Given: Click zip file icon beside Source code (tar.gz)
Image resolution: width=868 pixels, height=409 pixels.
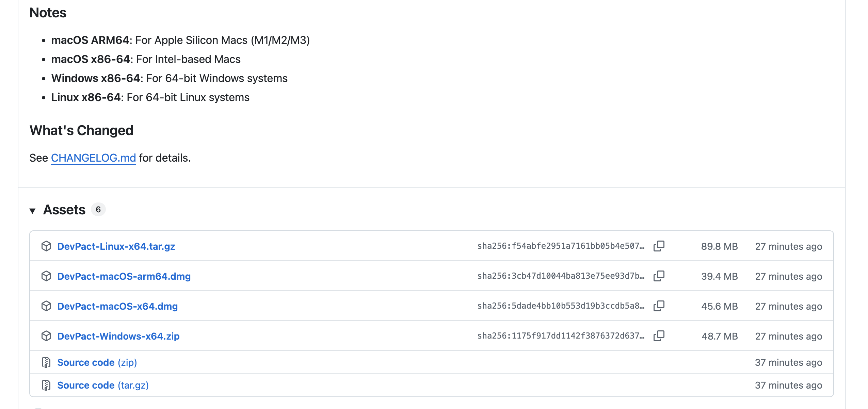Looking at the screenshot, I should tap(46, 385).
